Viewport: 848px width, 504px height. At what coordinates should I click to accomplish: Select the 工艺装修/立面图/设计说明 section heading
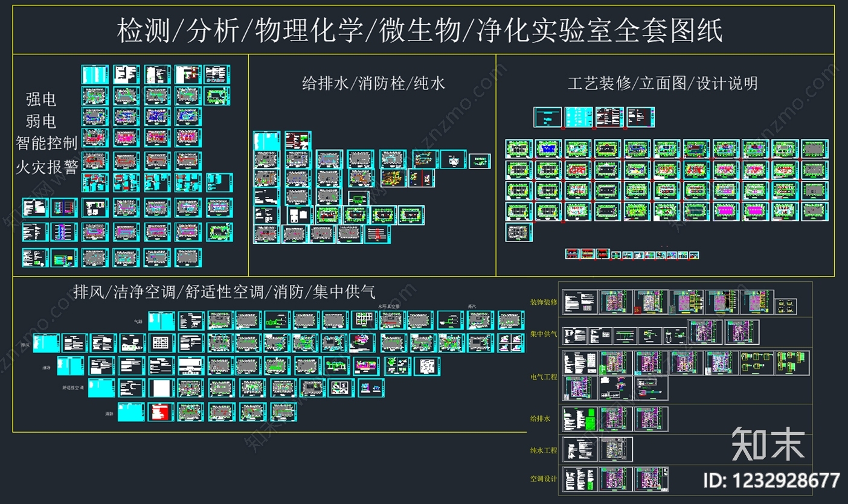coord(663,83)
